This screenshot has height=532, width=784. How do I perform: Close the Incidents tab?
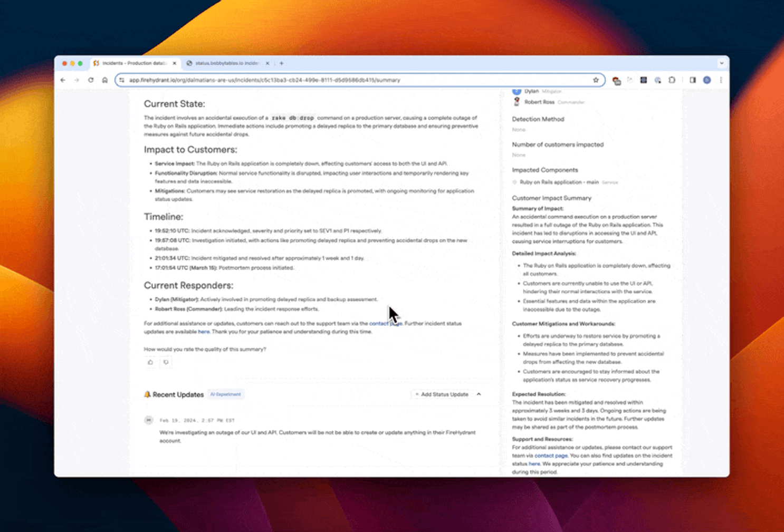point(174,63)
